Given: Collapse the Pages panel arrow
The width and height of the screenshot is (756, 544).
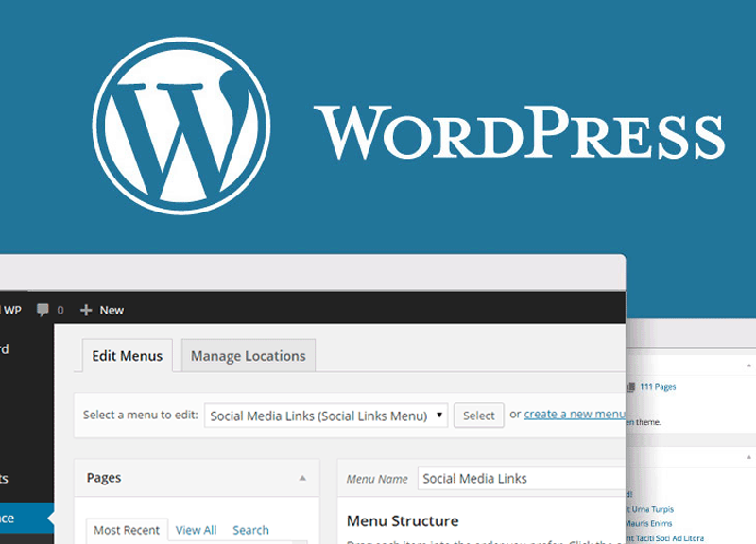Looking at the screenshot, I should 302,478.
